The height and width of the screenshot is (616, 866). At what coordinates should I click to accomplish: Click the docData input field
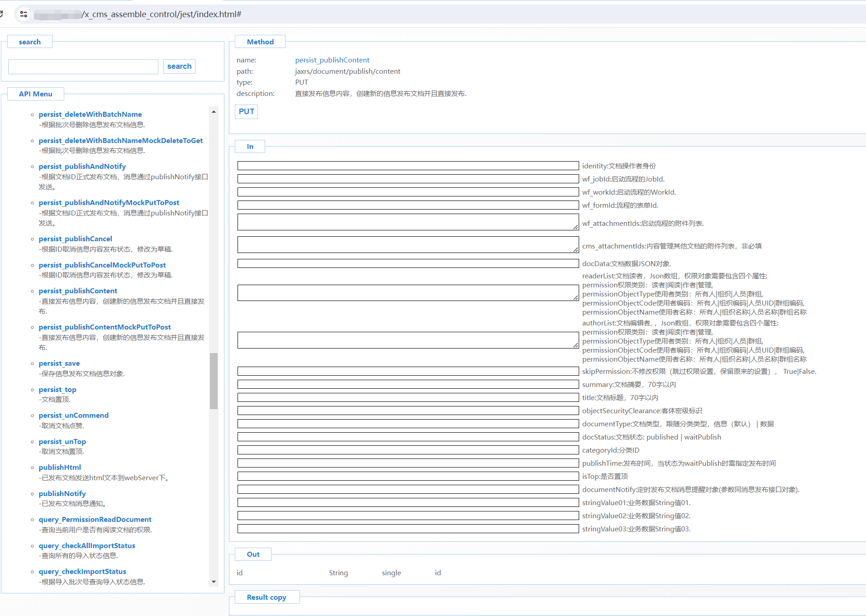point(408,263)
